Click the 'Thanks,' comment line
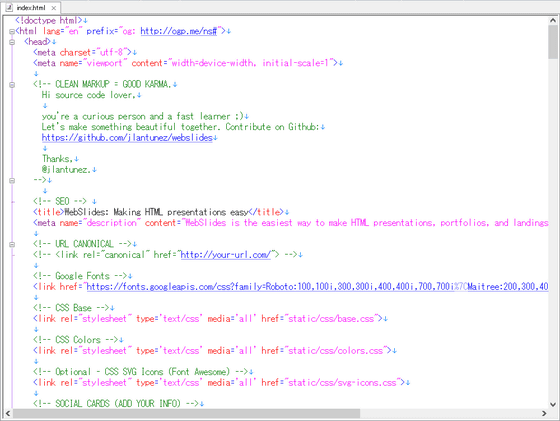This screenshot has height=421, width=560. (58, 159)
